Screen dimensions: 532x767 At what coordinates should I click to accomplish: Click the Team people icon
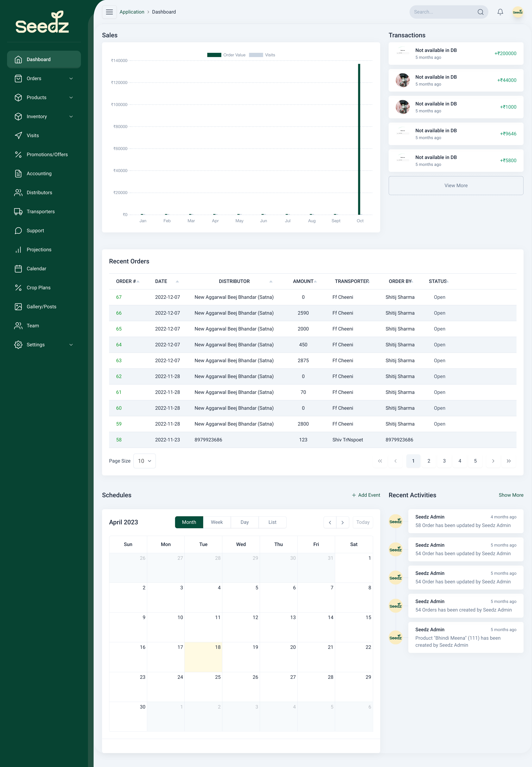point(18,326)
